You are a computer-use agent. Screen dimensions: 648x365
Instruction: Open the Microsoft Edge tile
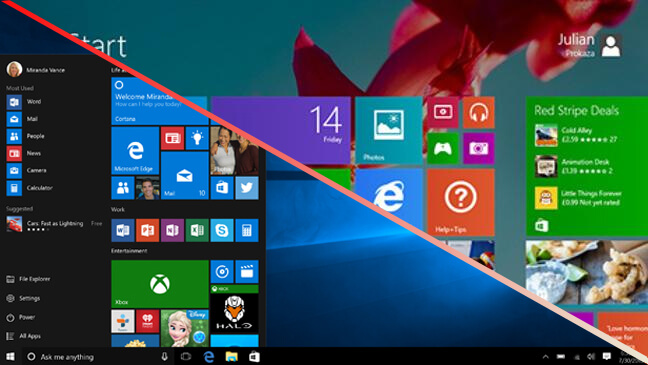coord(135,150)
